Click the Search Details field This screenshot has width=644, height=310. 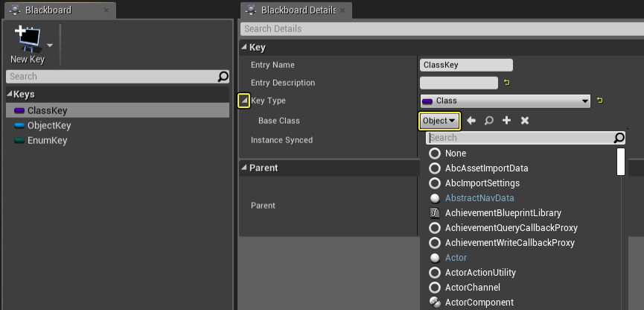click(442, 29)
